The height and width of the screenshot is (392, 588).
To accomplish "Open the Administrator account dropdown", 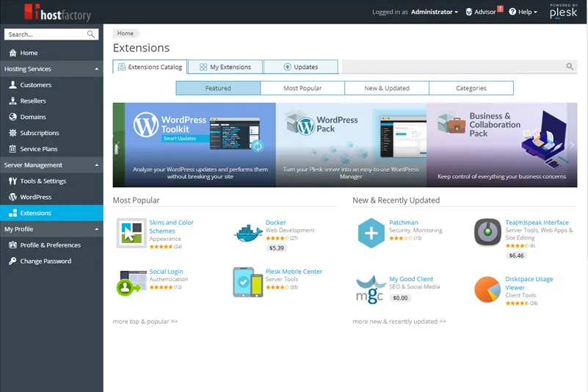I will [x=435, y=12].
